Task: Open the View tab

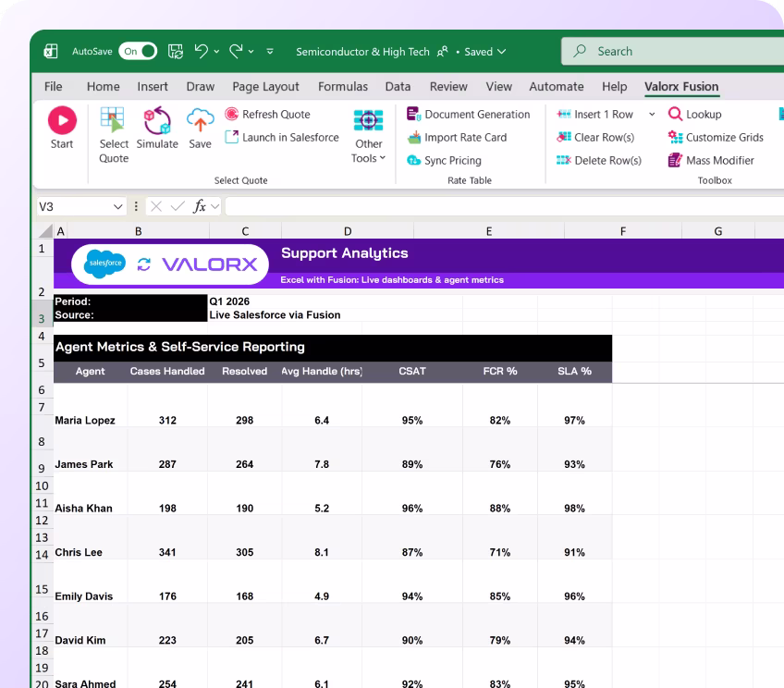Action: click(499, 87)
